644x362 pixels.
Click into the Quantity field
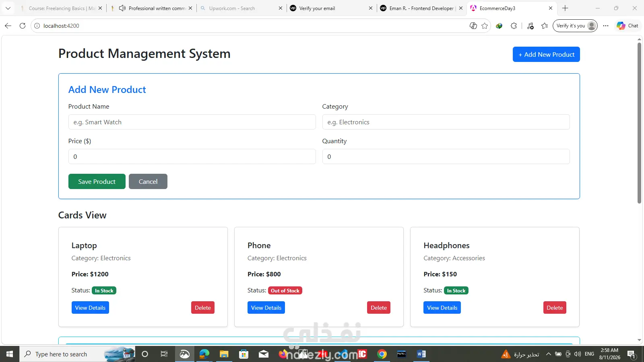[446, 156]
